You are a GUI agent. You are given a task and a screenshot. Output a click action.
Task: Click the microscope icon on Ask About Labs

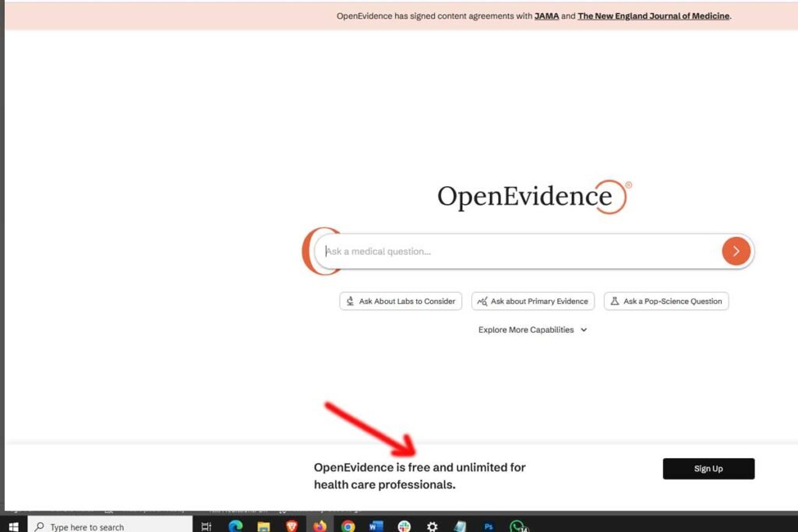(x=350, y=301)
